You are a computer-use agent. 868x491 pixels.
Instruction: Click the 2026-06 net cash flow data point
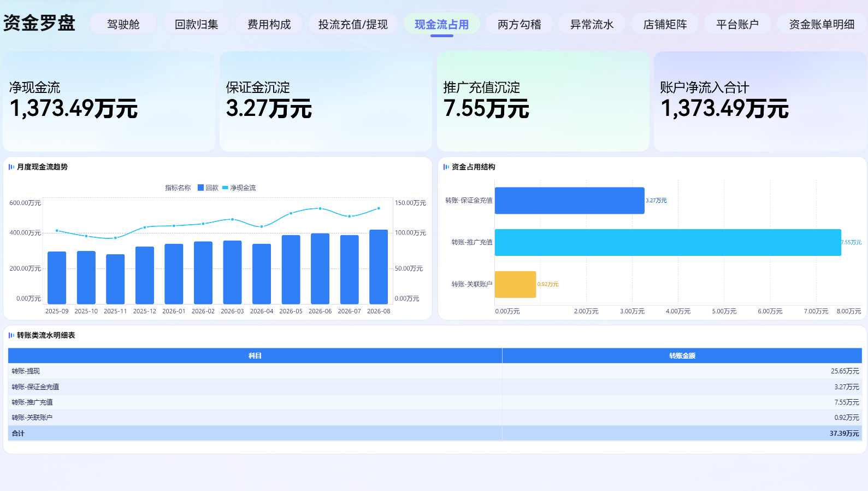click(320, 208)
